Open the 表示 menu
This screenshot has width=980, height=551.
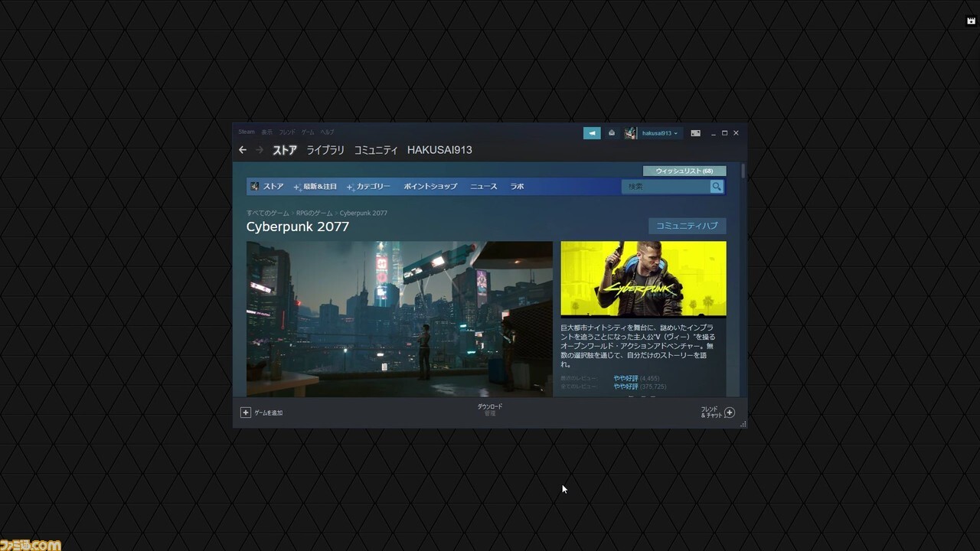tap(266, 132)
